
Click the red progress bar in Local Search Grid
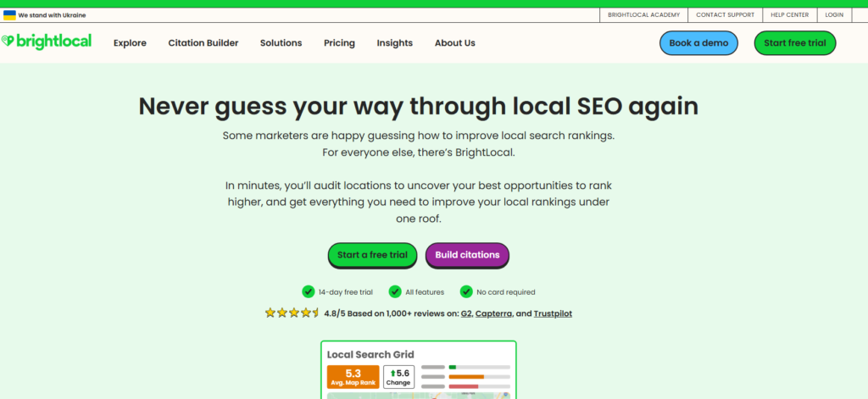pos(464,386)
